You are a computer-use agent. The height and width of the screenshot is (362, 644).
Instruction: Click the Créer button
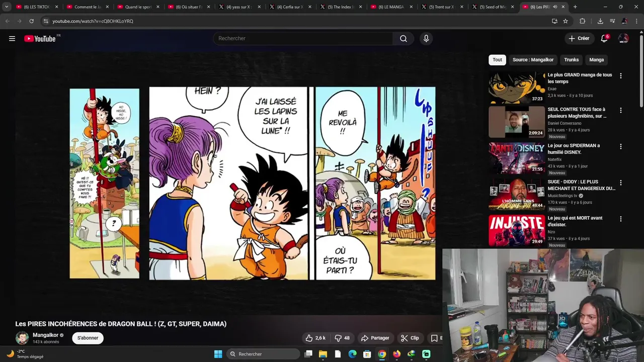pyautogui.click(x=579, y=39)
